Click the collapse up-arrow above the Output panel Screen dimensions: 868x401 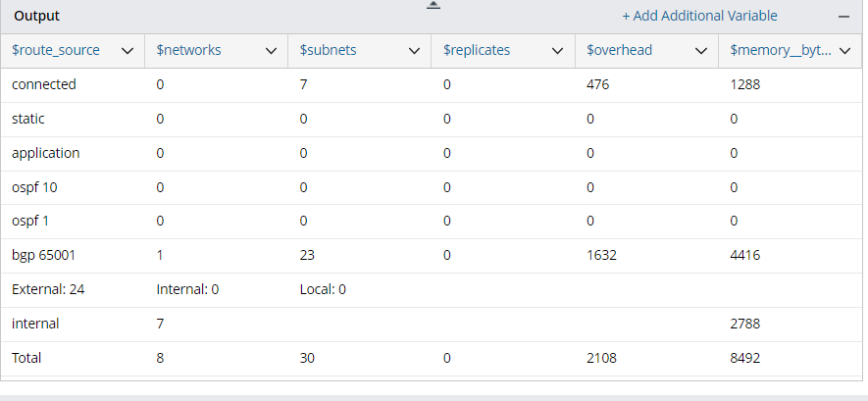coord(434,6)
